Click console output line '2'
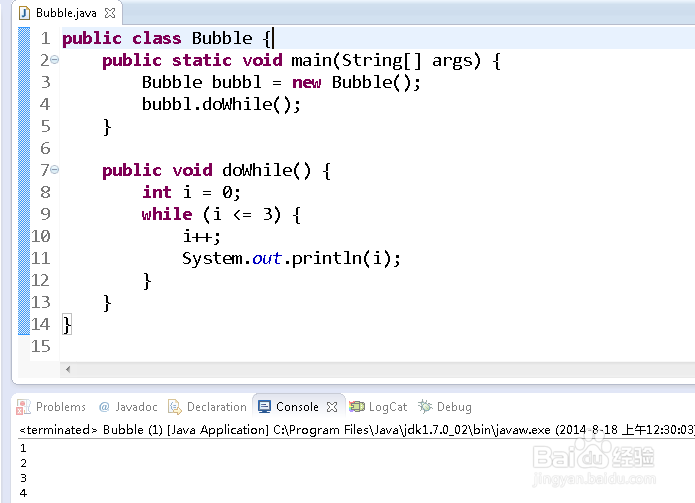This screenshot has width=695, height=503. point(23,463)
